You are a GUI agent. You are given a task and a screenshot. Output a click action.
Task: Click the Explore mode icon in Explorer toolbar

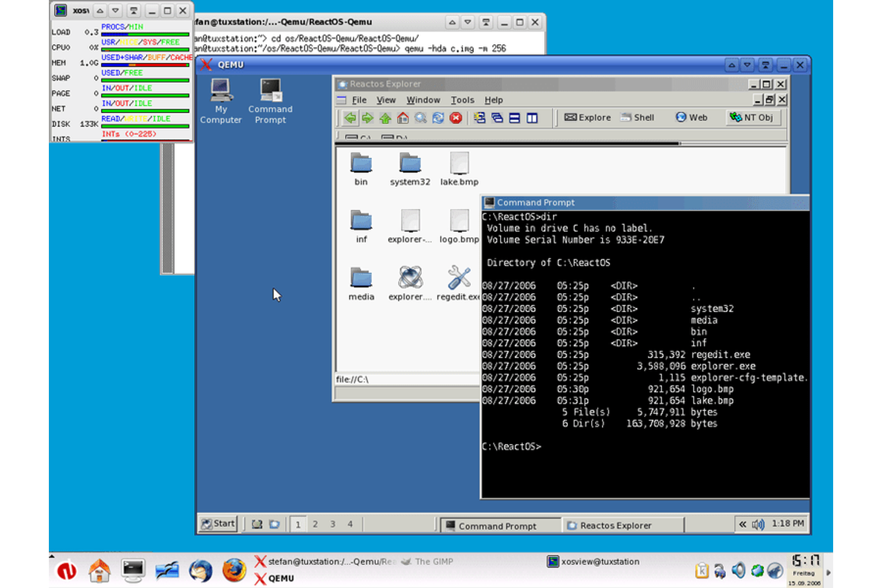(x=587, y=117)
